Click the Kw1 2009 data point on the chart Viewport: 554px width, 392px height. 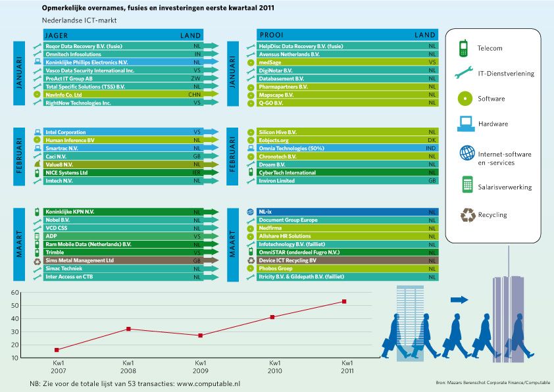click(x=200, y=335)
